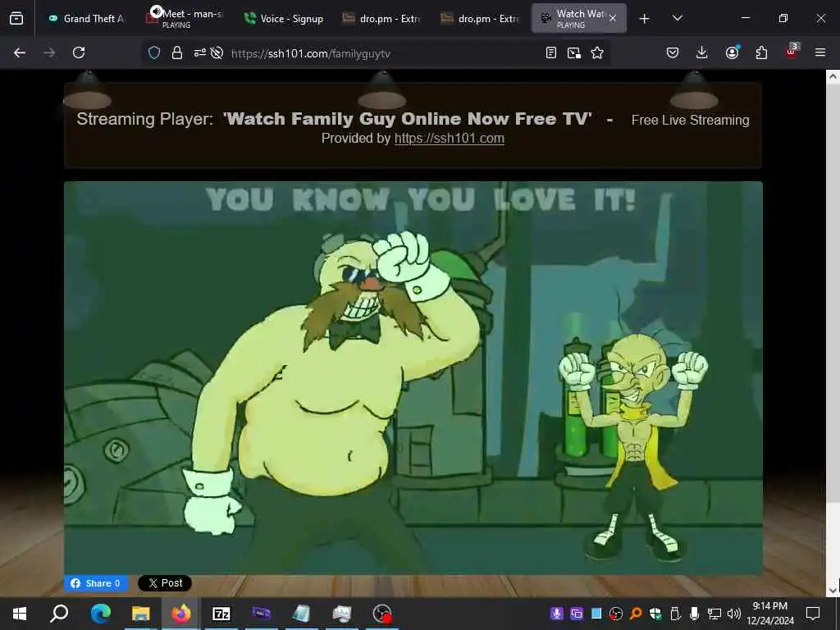
Task: Share the stream on Facebook
Action: (96, 583)
